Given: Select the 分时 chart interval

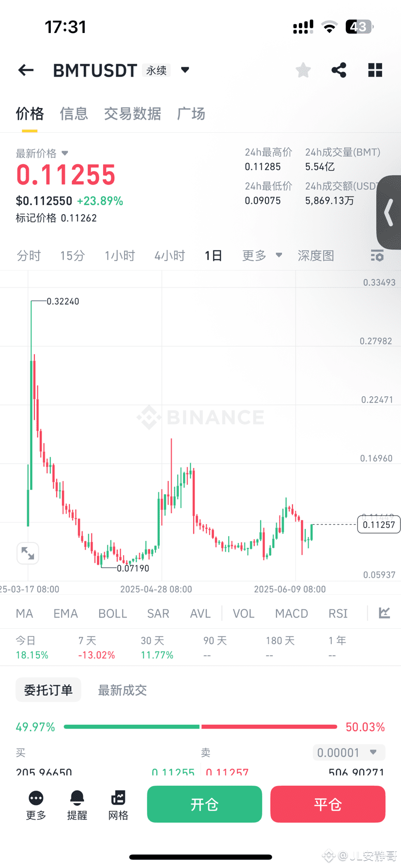Looking at the screenshot, I should click(29, 255).
